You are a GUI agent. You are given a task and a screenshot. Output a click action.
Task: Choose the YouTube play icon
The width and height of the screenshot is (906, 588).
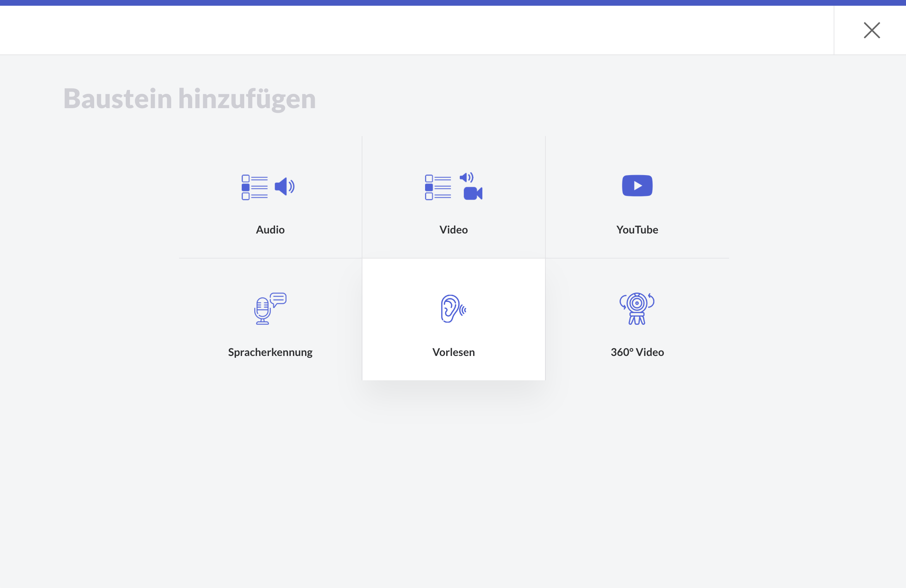(x=637, y=186)
